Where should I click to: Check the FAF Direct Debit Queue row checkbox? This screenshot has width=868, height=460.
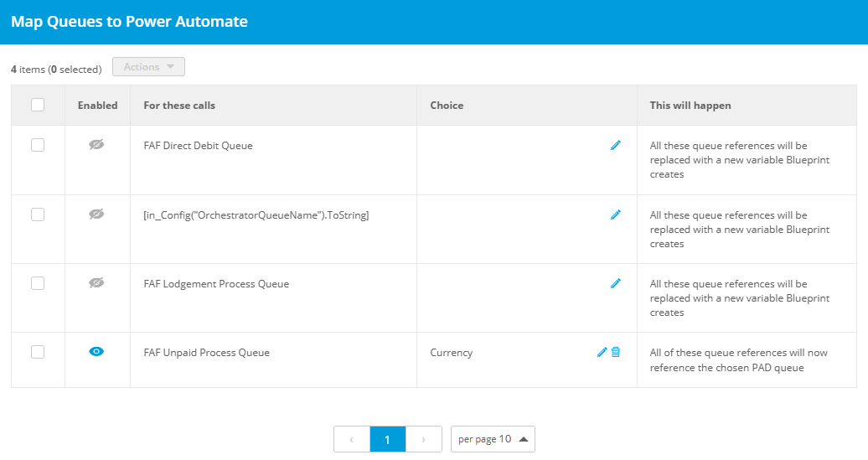(38, 145)
